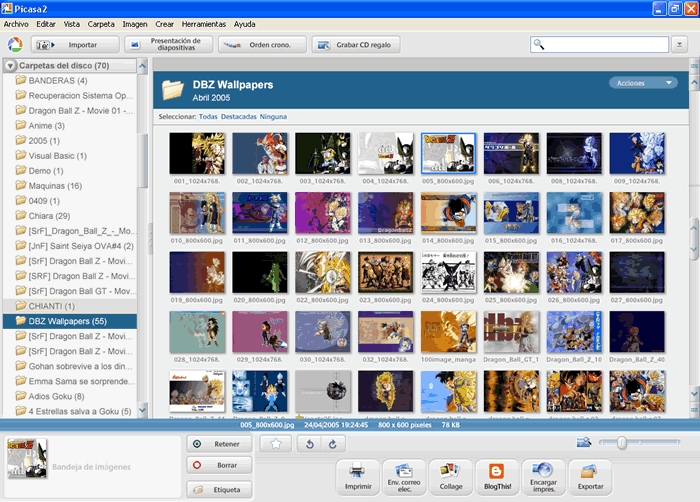The width and height of the screenshot is (700, 502).
Task: Click the Exportar folder button
Action: click(590, 477)
